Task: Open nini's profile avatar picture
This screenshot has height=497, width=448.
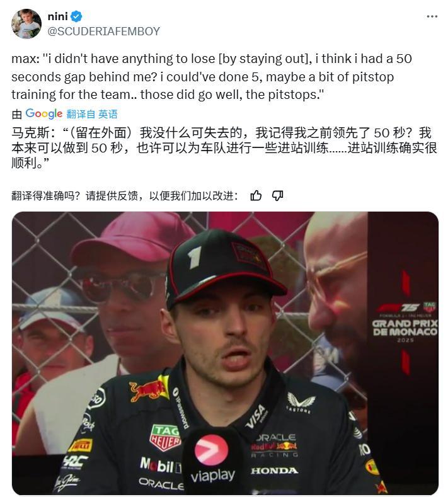Action: (26, 24)
